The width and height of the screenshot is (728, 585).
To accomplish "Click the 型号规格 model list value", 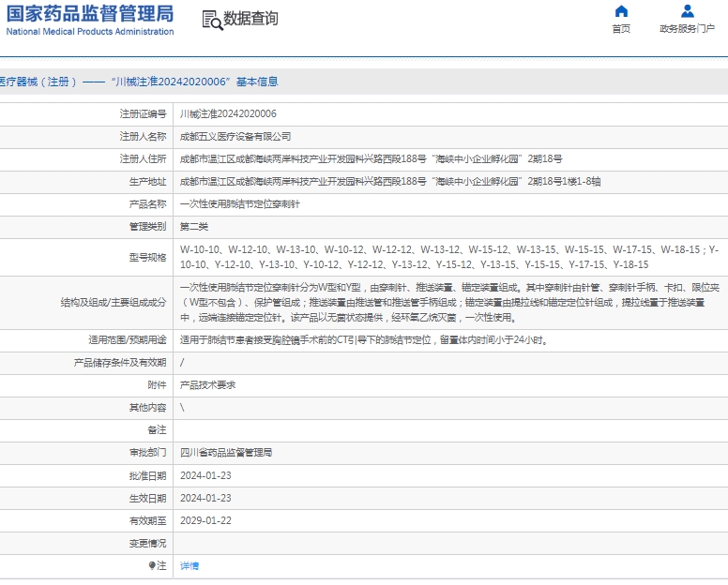I will [449, 257].
